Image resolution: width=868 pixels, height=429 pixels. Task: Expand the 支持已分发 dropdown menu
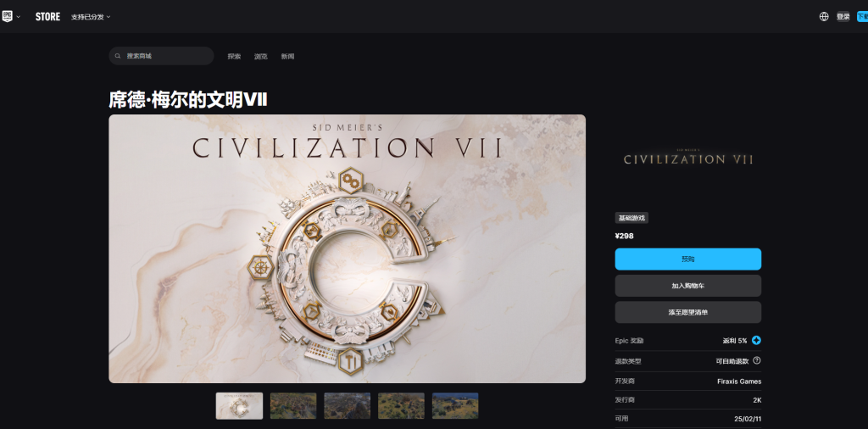[91, 17]
